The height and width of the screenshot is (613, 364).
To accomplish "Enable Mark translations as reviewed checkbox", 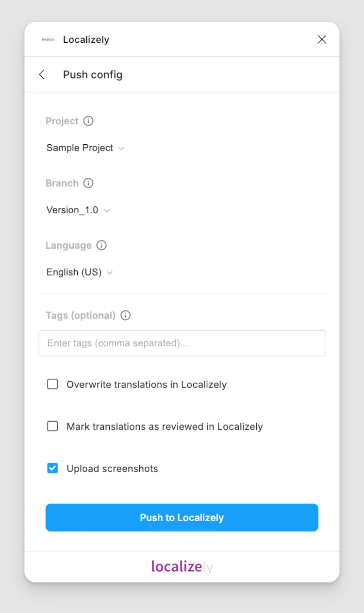I will click(x=52, y=426).
